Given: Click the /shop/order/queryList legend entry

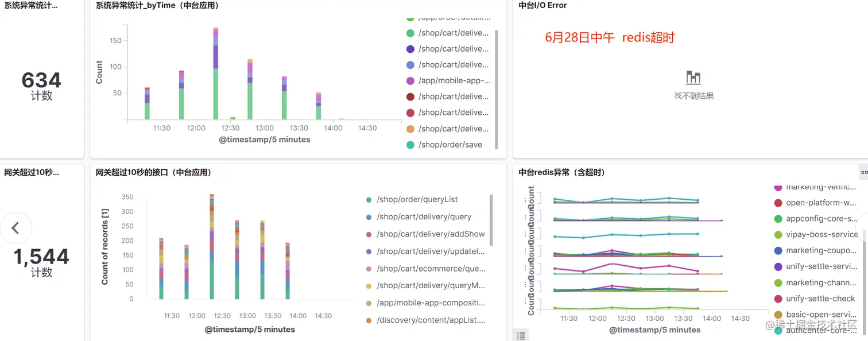Looking at the screenshot, I should click(417, 199).
